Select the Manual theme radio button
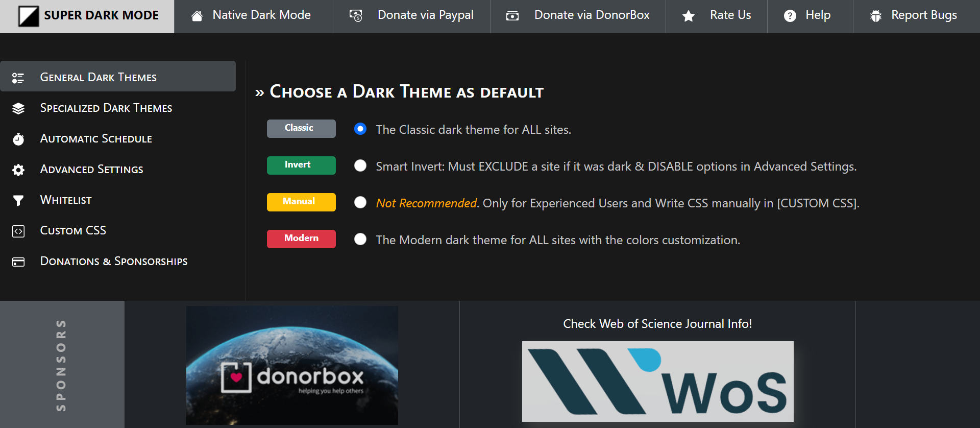Viewport: 980px width, 428px height. coord(360,202)
